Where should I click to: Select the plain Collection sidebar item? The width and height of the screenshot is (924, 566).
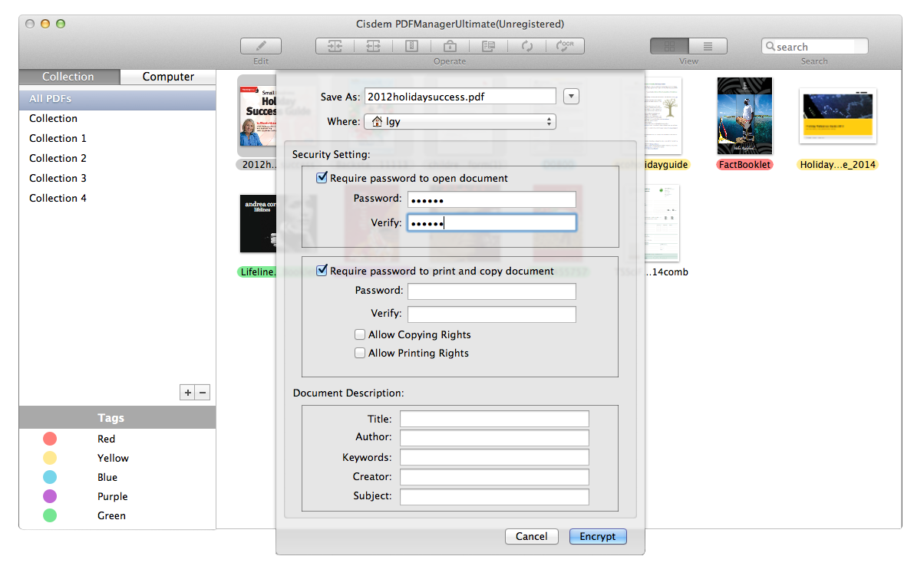pyautogui.click(x=117, y=118)
